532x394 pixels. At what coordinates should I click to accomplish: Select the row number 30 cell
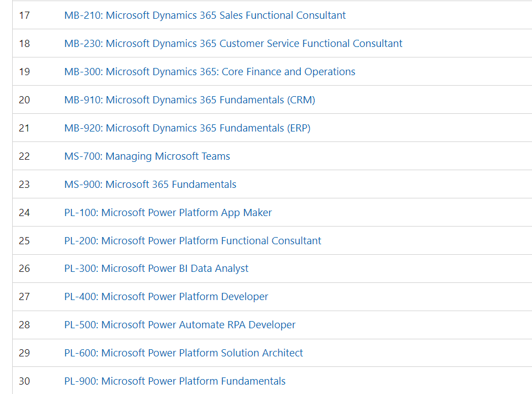click(24, 381)
